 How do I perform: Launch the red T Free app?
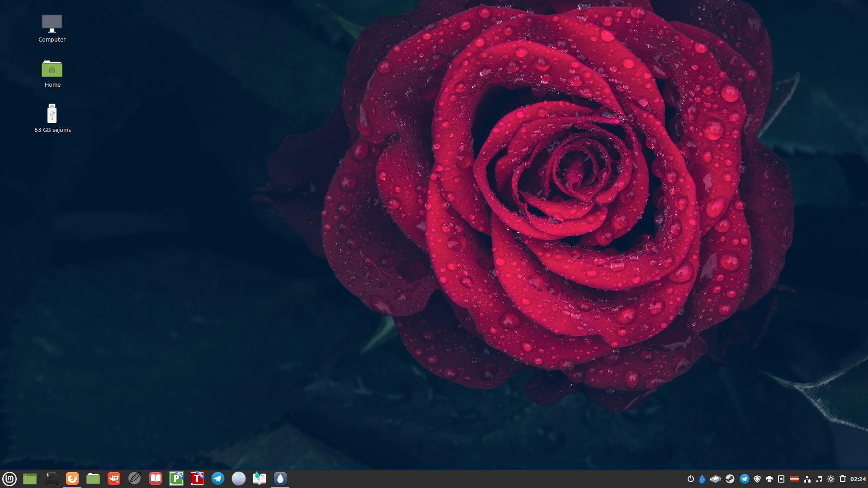pos(197,479)
